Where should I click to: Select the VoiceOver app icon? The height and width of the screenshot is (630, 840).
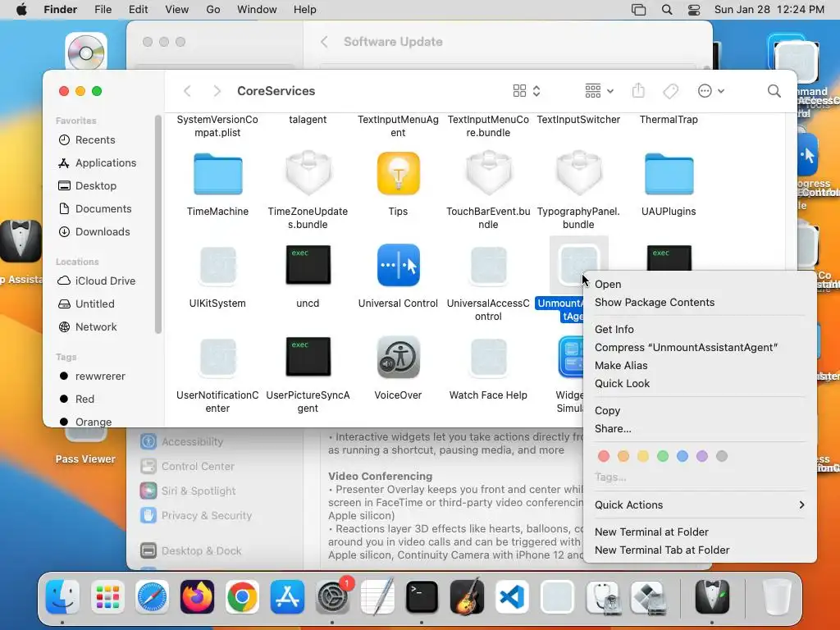[x=398, y=357]
